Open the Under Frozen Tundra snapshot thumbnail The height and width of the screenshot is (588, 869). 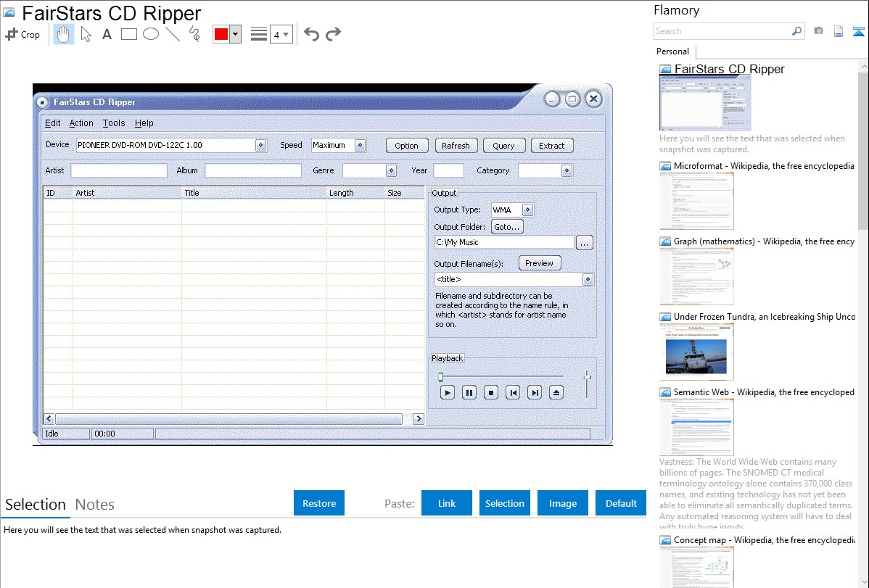point(696,352)
